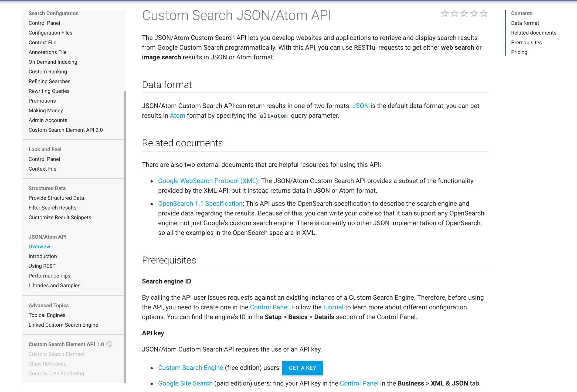
Task: Rate the page one star
Action: click(445, 13)
